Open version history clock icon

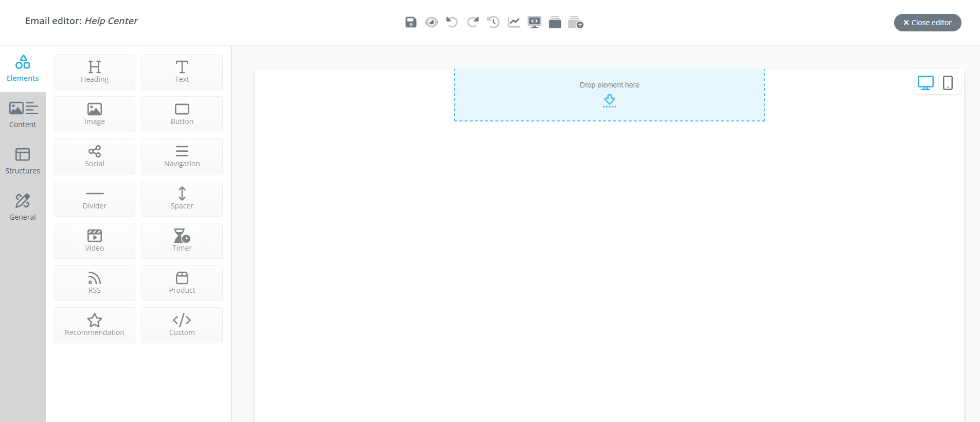point(493,22)
